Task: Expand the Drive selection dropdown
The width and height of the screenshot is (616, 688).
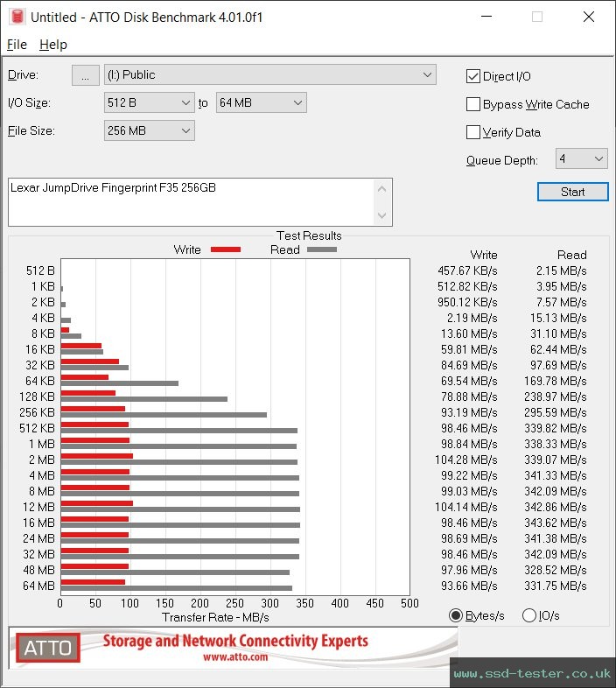Action: pyautogui.click(x=270, y=74)
